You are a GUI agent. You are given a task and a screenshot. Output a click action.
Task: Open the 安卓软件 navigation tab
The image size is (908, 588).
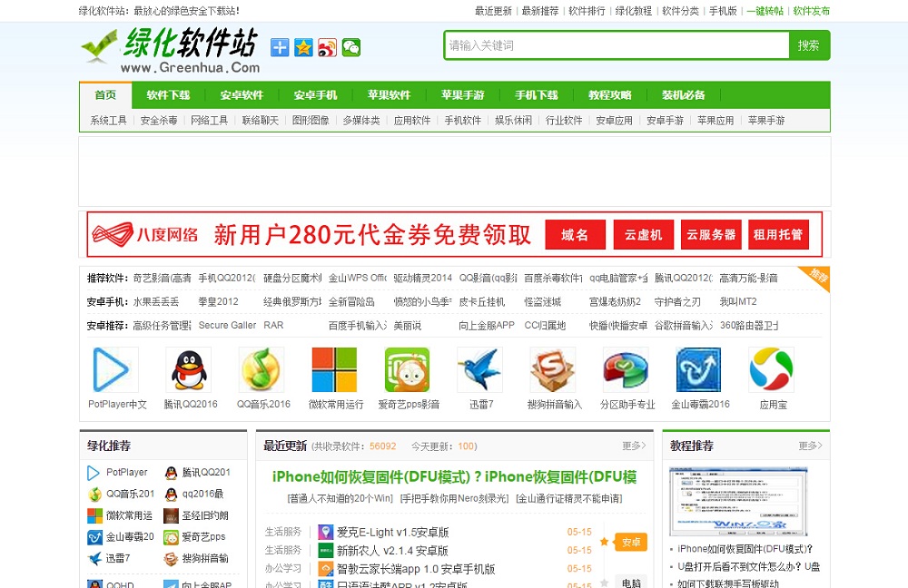point(242,95)
